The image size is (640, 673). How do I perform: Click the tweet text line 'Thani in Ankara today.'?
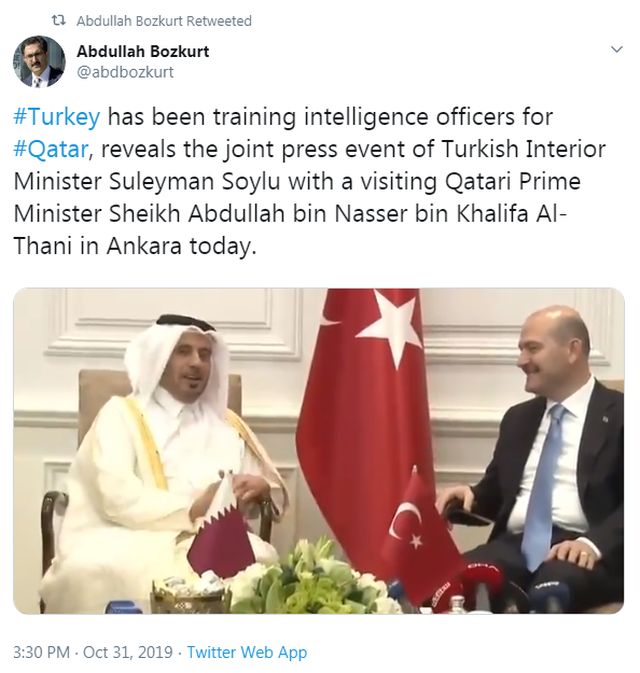(x=135, y=246)
